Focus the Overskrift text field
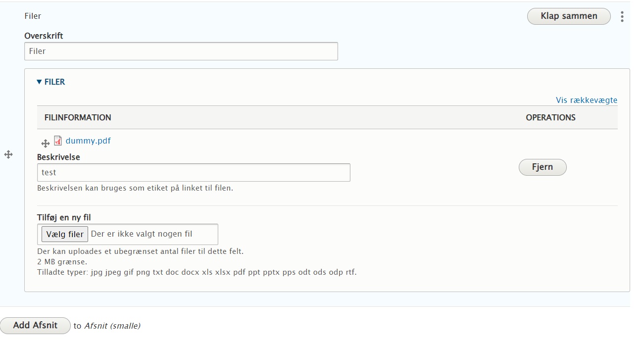Image resolution: width=644 pixels, height=346 pixels. 181,51
